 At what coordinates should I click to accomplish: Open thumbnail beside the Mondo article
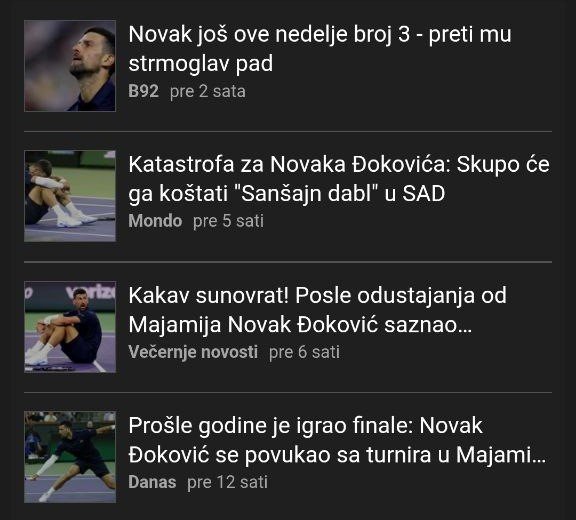(70, 196)
